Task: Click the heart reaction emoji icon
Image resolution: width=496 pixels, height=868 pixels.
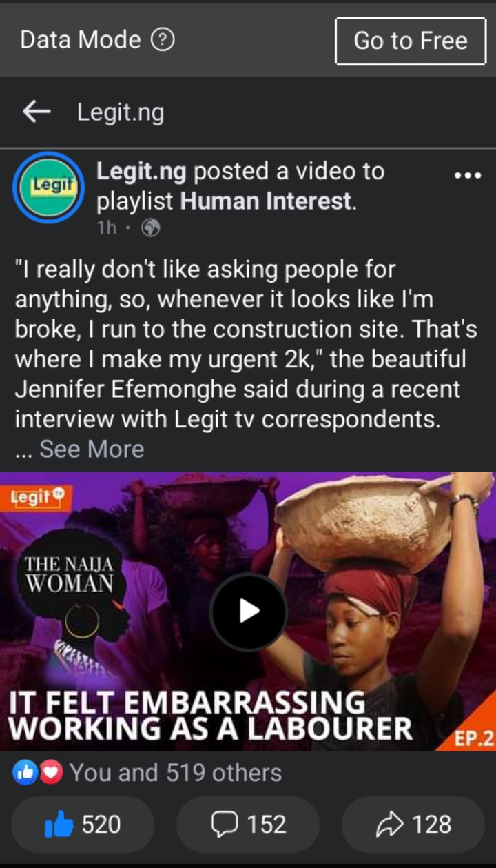Action: [x=50, y=773]
